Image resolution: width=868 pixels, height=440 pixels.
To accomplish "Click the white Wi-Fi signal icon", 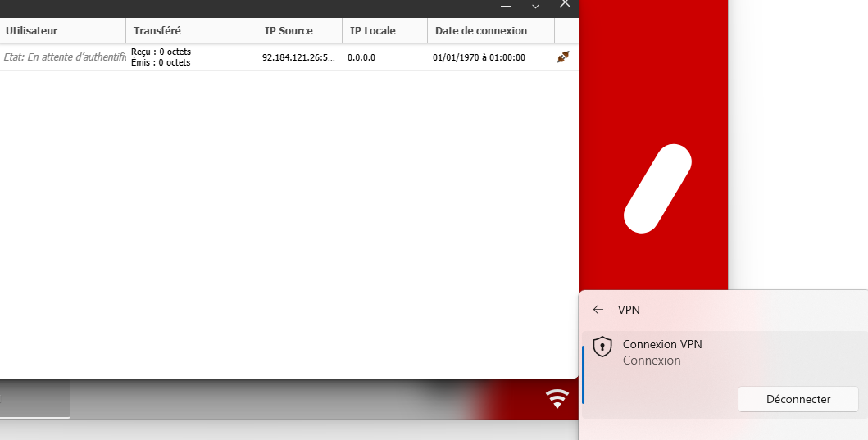I will pos(557,399).
